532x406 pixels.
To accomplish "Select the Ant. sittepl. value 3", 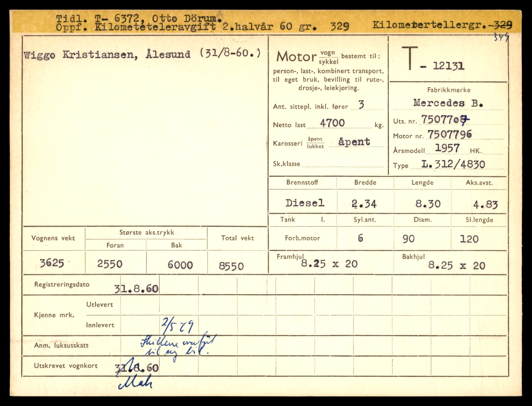I will point(361,105).
